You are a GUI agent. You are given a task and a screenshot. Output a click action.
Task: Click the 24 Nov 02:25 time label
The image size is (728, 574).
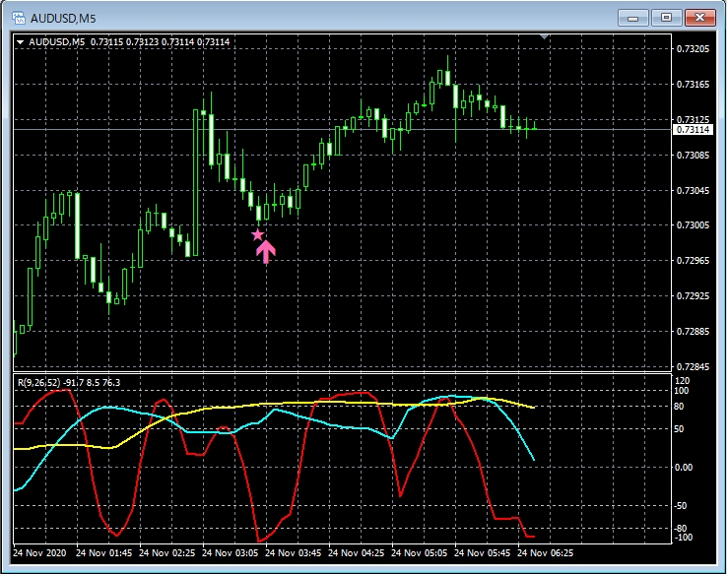click(167, 553)
